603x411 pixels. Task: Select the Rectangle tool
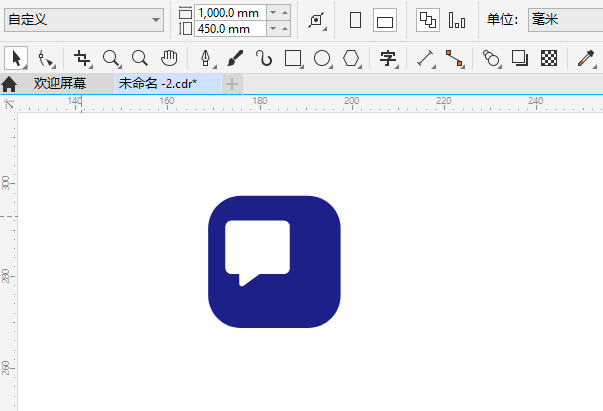click(x=293, y=58)
